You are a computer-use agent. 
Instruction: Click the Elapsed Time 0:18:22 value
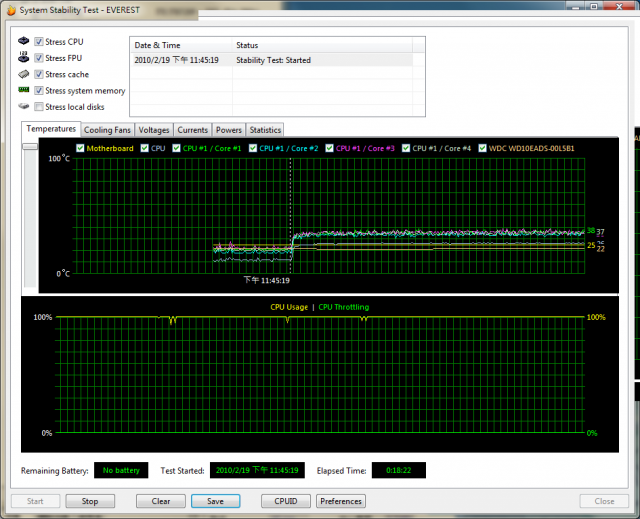tap(399, 470)
